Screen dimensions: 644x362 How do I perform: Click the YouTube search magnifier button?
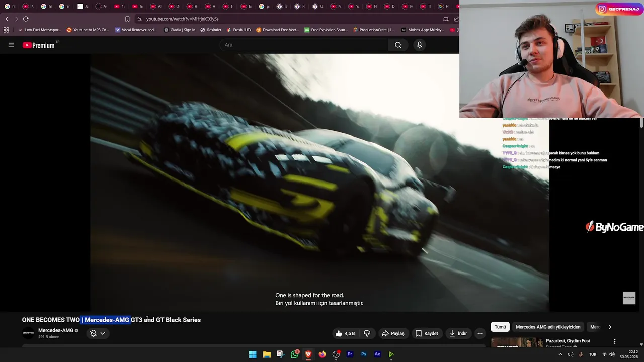pyautogui.click(x=398, y=45)
